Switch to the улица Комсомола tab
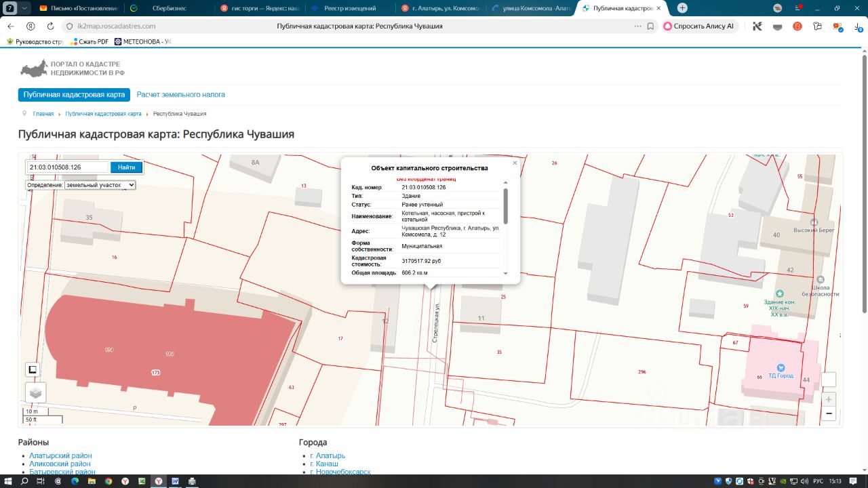This screenshot has width=868, height=488. click(530, 8)
